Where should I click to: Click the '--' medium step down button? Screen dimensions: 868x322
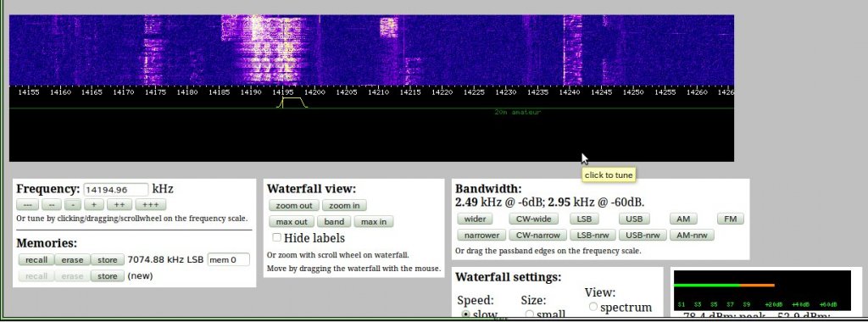tap(52, 205)
